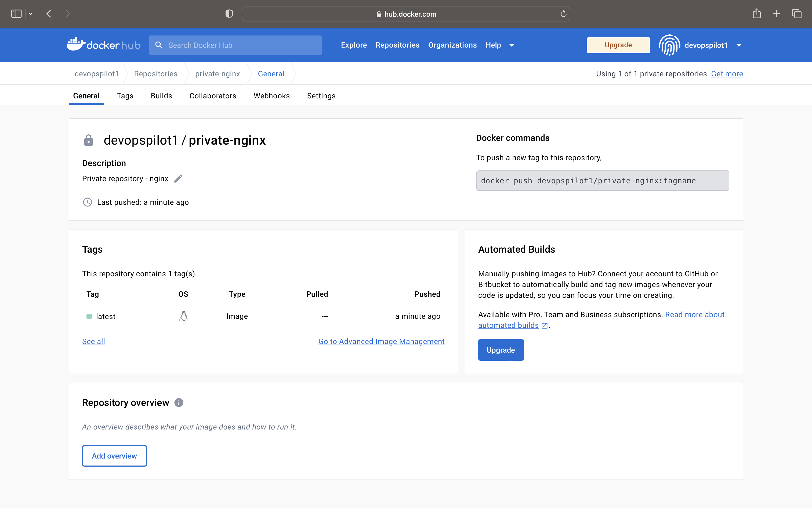This screenshot has width=812, height=508.
Task: Show tab overview icon
Action: point(797,14)
